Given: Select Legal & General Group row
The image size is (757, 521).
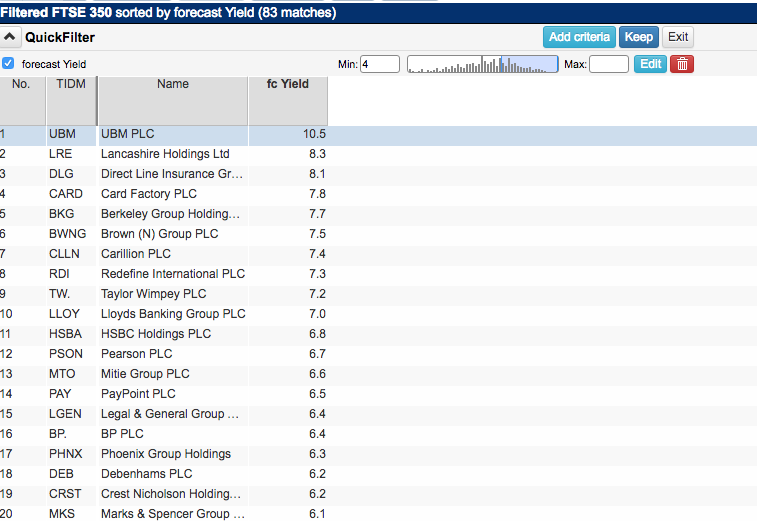Looking at the screenshot, I should (x=378, y=414).
